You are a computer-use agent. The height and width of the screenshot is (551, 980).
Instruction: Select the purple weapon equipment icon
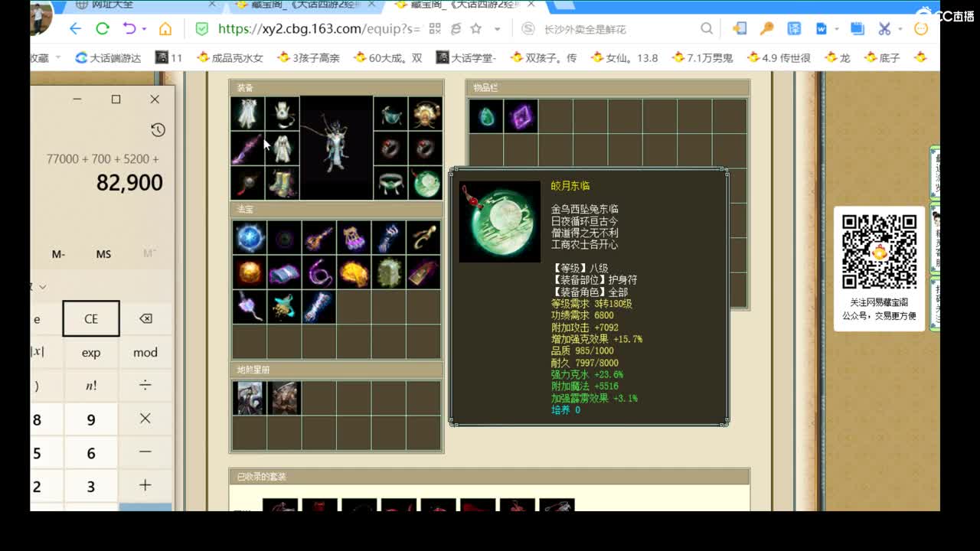pos(248,148)
